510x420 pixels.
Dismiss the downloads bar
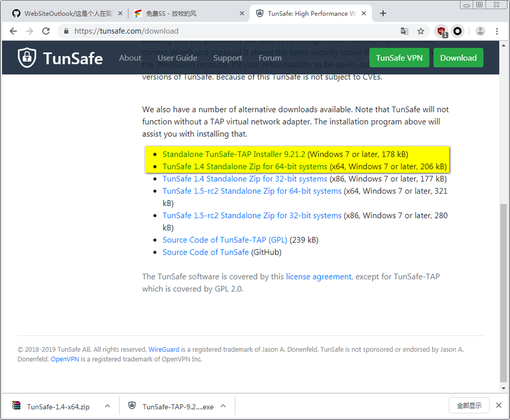click(498, 405)
